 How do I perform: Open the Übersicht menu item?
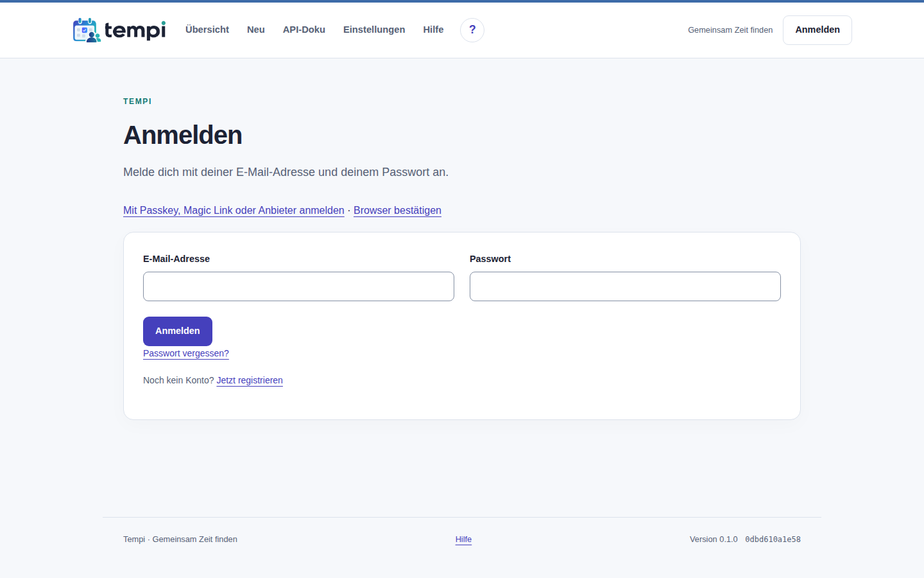(207, 30)
